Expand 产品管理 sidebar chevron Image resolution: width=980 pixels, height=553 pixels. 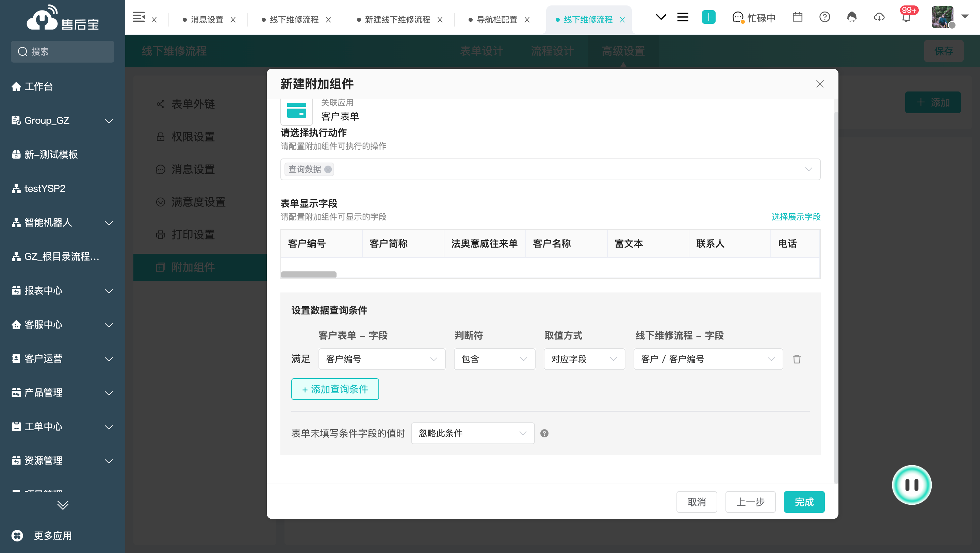tap(109, 393)
